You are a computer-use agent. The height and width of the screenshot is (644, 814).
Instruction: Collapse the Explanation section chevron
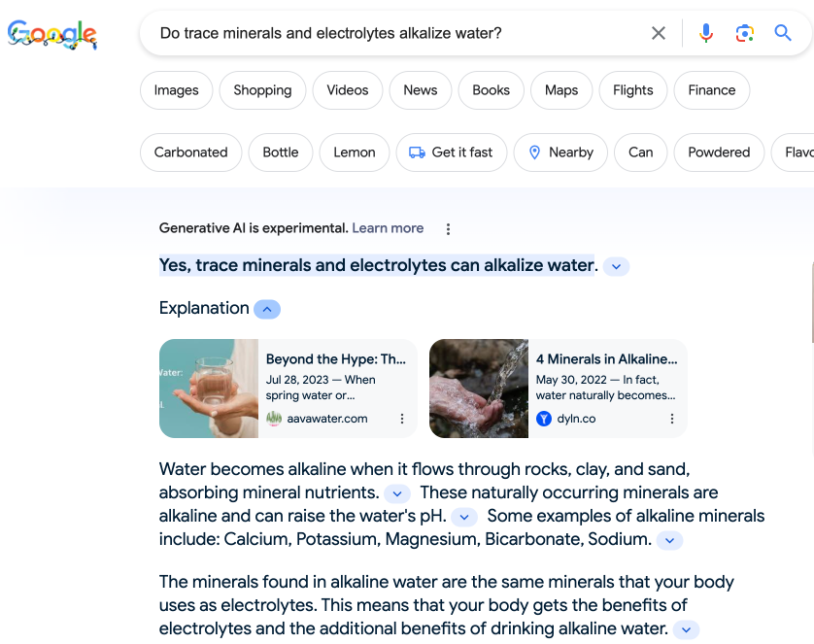(x=267, y=309)
